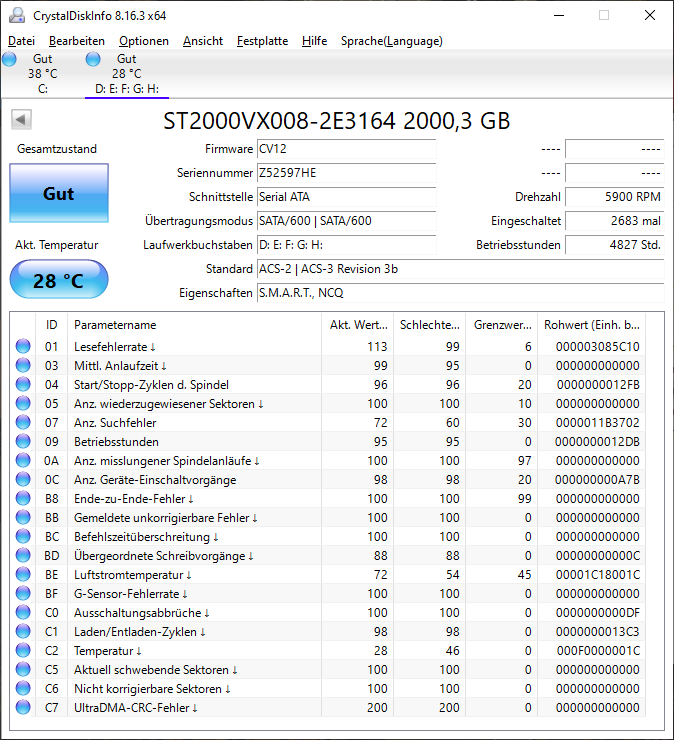The width and height of the screenshot is (674, 740).
Task: Click the Laufwerkbuchstaben field
Action: (346, 245)
